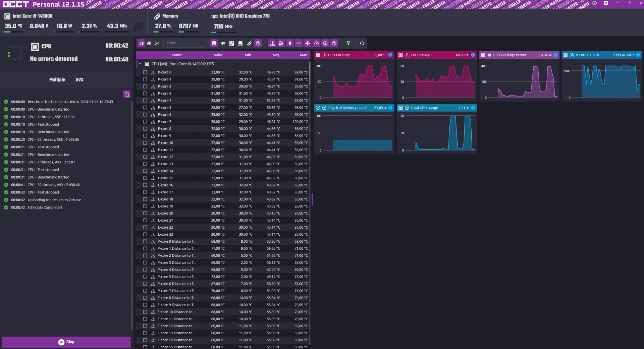The height and width of the screenshot is (349, 644).
Task: Toggle the usage gauge sensor type filter
Action: [x=325, y=43]
